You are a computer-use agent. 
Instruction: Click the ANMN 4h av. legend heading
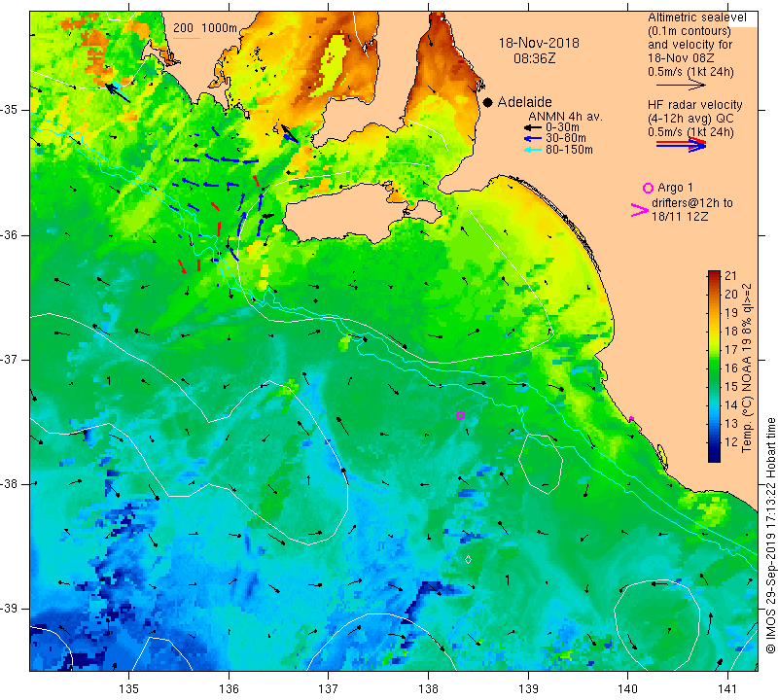pos(565,117)
